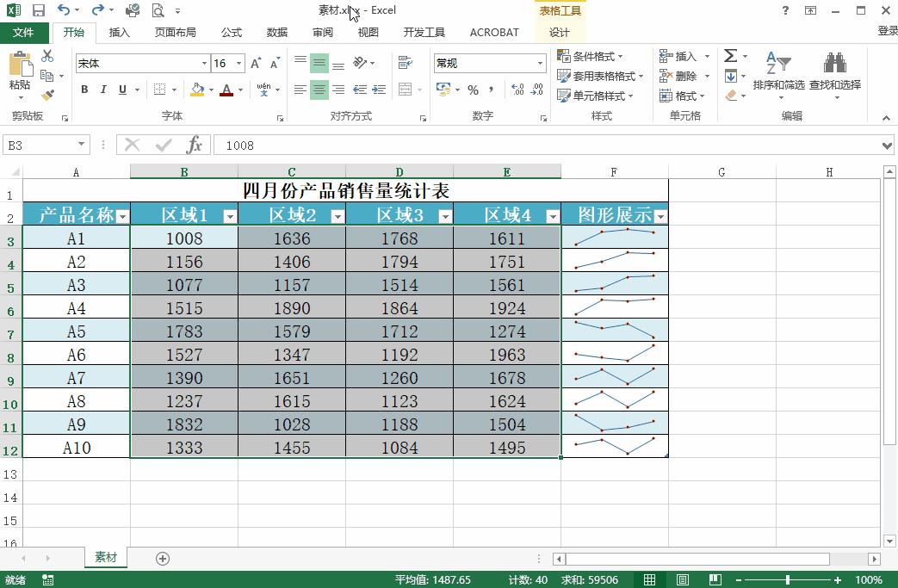Open the filter dropdown for 区域3
The height and width of the screenshot is (588, 898).
coord(445,216)
